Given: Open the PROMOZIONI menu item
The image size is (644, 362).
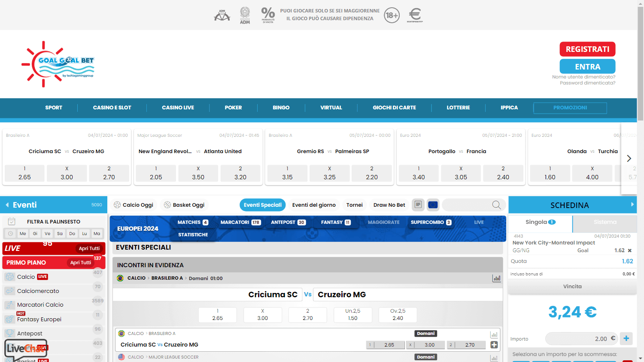Looking at the screenshot, I should click(x=570, y=108).
